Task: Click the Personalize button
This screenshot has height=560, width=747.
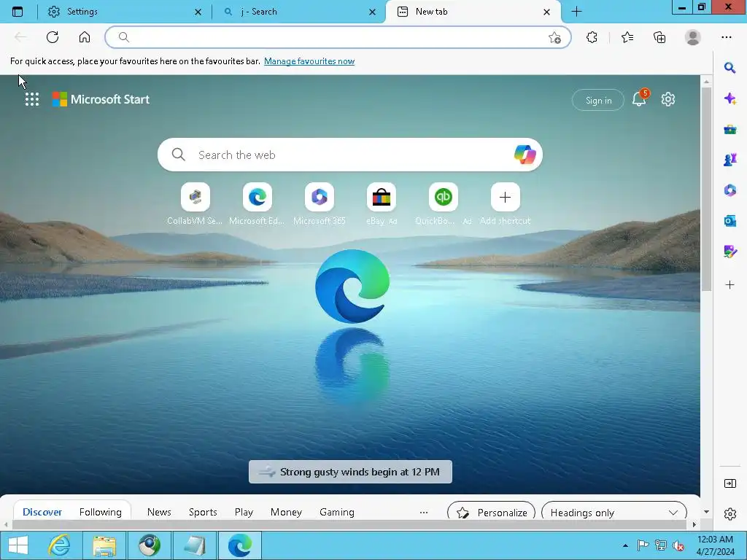Action: click(491, 511)
